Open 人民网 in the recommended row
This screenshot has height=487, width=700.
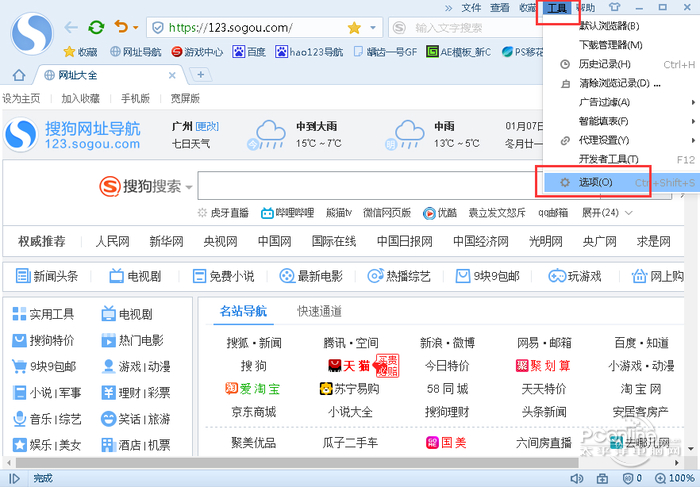pyautogui.click(x=112, y=241)
